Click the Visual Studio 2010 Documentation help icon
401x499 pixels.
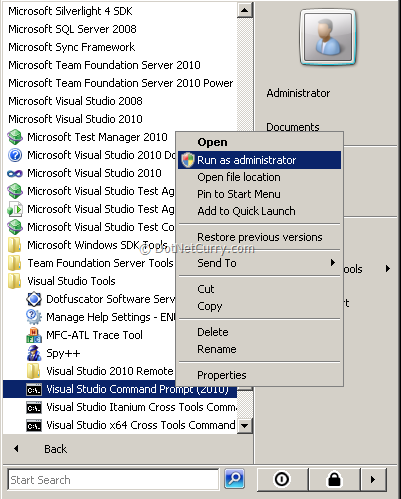pyautogui.click(x=15, y=155)
